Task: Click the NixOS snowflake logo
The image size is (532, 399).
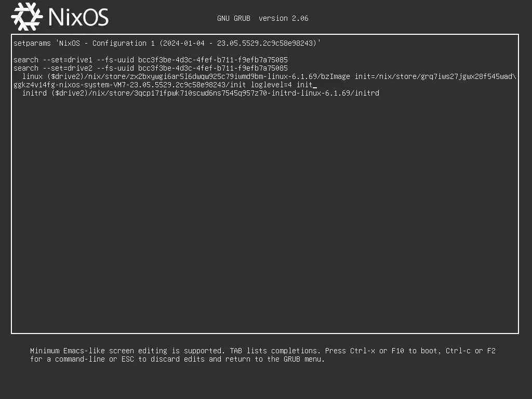Action: point(27,17)
